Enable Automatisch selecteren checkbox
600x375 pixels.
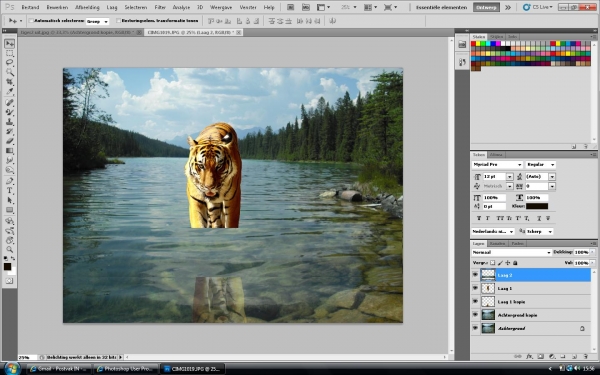(x=31, y=21)
